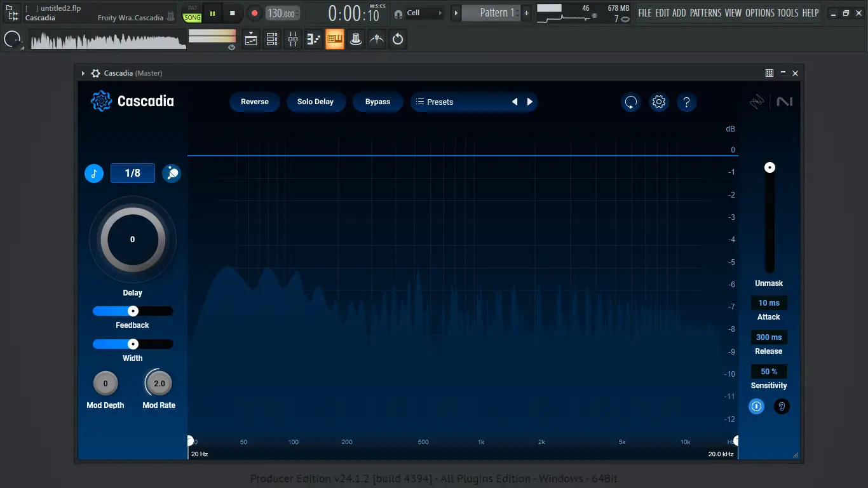The height and width of the screenshot is (488, 868).
Task: Open the Touch Controller icon
Action: pyautogui.click(x=356, y=39)
